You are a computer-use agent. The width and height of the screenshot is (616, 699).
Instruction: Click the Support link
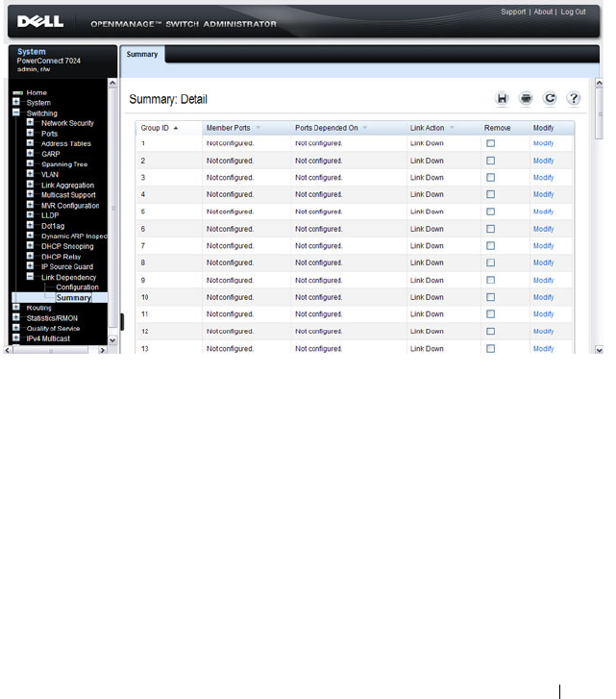(513, 12)
